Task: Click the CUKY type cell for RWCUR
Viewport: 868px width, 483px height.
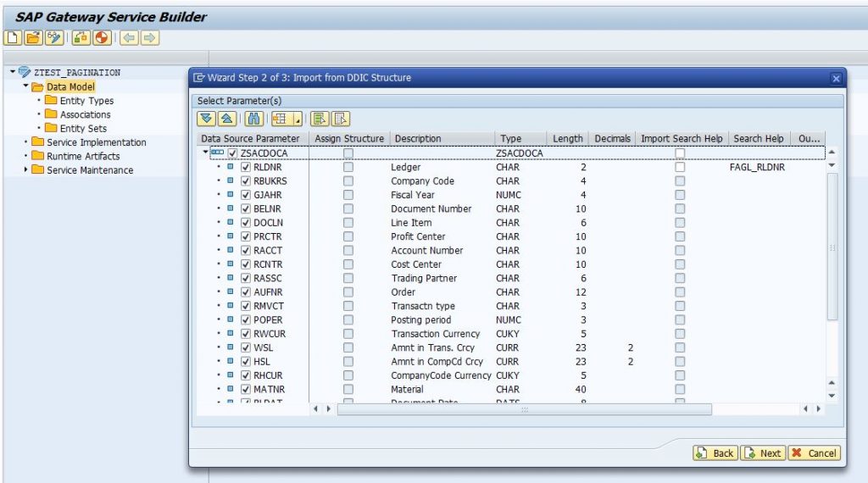Action: (507, 334)
